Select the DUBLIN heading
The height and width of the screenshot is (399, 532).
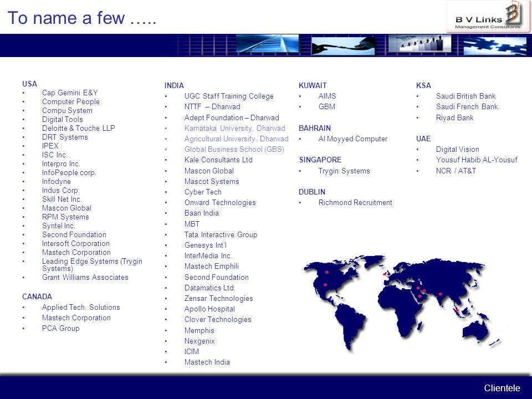click(x=312, y=192)
